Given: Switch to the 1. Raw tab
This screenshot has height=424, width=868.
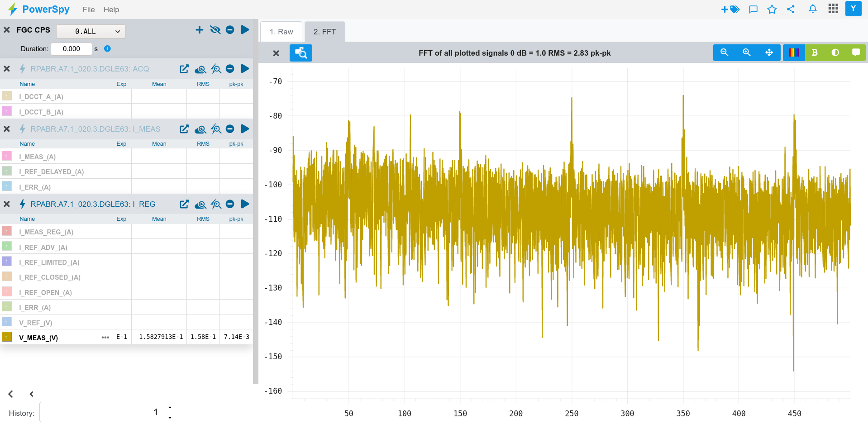Looking at the screenshot, I should (x=281, y=32).
